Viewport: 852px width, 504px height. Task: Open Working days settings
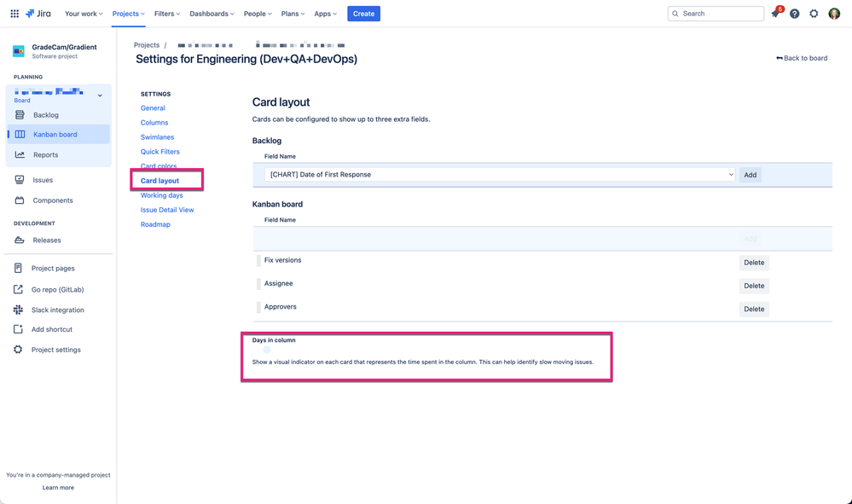pyautogui.click(x=161, y=195)
